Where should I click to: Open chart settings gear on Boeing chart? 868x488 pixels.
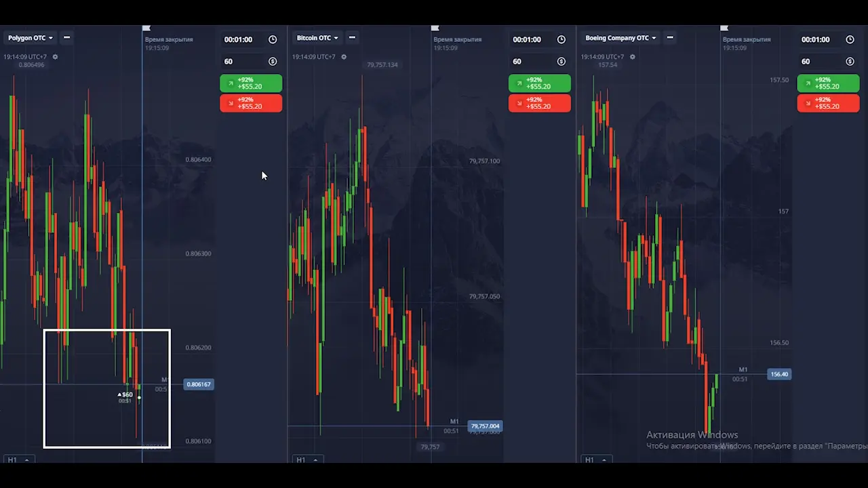tap(633, 57)
